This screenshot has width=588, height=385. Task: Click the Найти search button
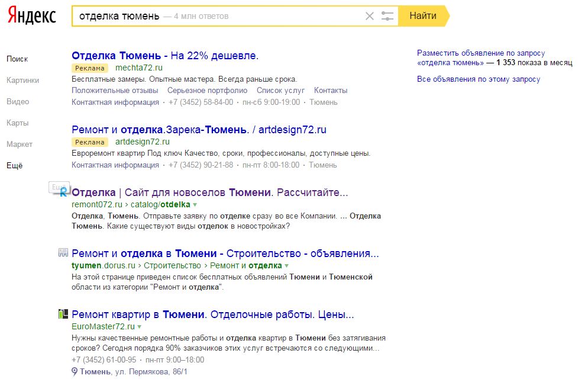coord(424,16)
